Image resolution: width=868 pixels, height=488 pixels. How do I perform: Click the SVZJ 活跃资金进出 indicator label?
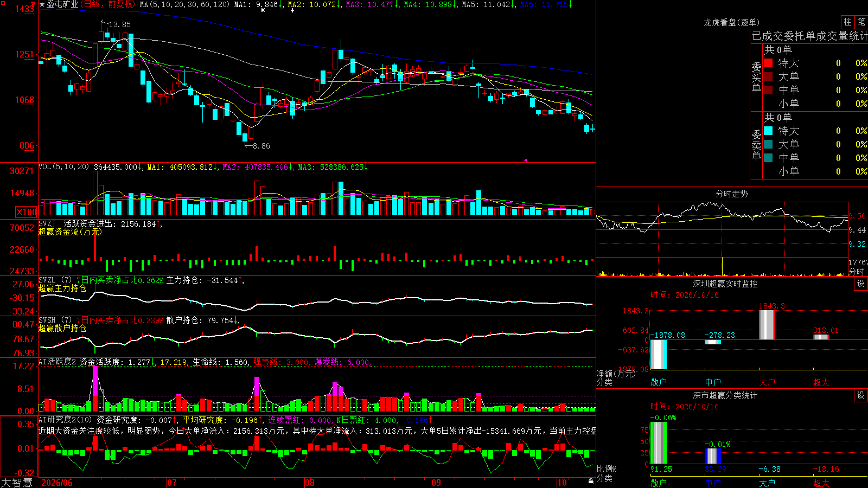78,224
